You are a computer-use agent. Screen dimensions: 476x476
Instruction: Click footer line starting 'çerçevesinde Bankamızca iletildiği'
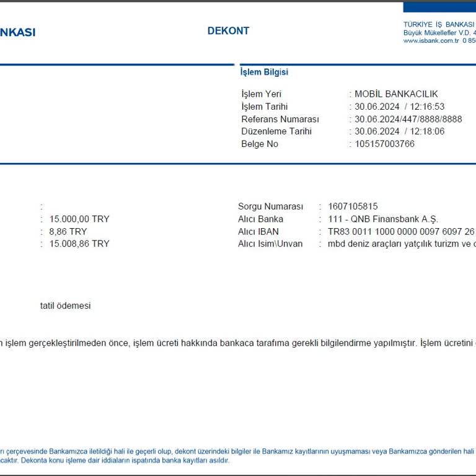238,451
